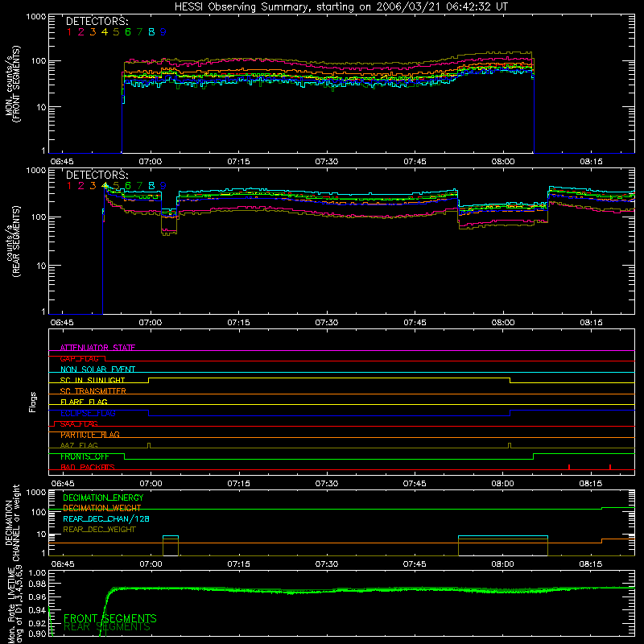Screen dimensions: 644x644
Task: Click the rear segments y-axis title
Action: (12, 242)
